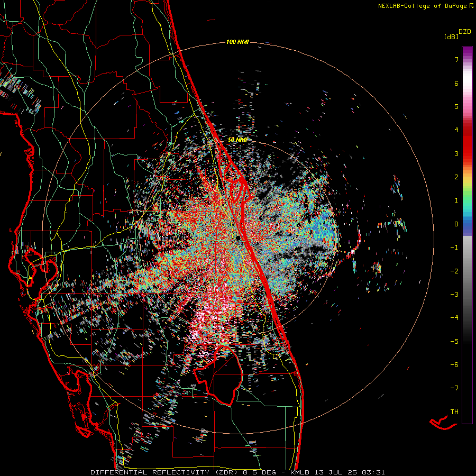Click the black radar site dot at the center
The height and width of the screenshot is (476, 476).
pyautogui.click(x=237, y=237)
